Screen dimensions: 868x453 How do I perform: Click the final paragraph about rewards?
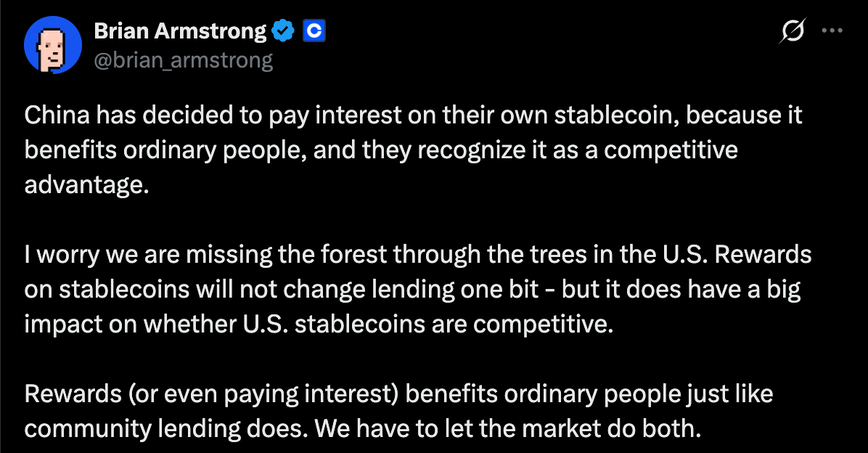coord(399,410)
